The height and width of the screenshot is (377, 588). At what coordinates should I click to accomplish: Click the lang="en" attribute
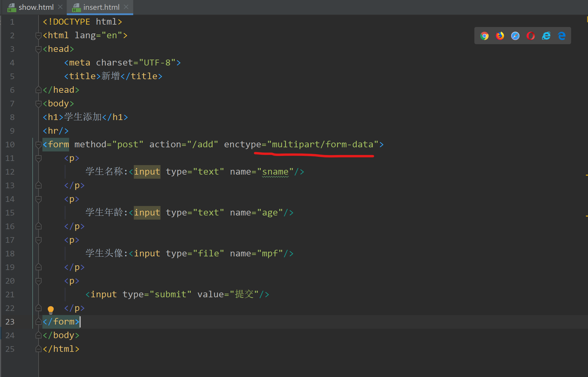pyautogui.click(x=98, y=36)
